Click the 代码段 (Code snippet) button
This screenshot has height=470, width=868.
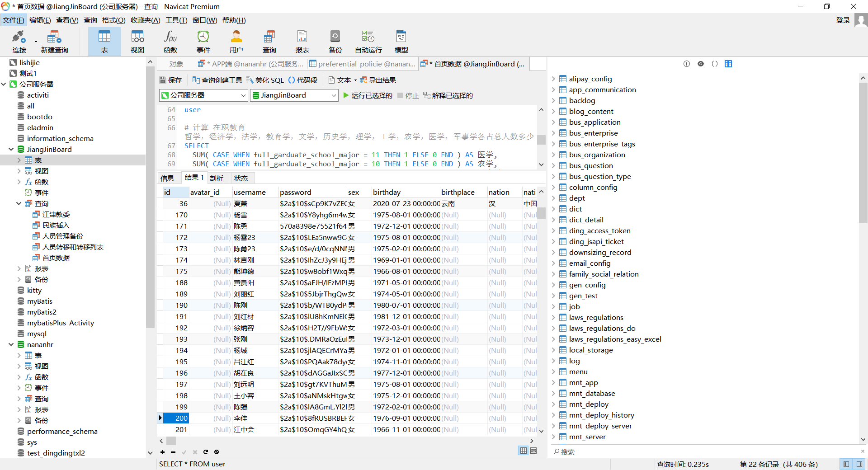[x=303, y=80]
